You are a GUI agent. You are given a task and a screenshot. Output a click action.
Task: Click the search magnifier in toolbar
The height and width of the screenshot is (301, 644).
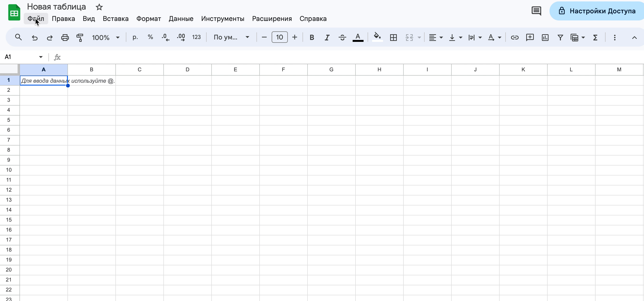(x=18, y=37)
